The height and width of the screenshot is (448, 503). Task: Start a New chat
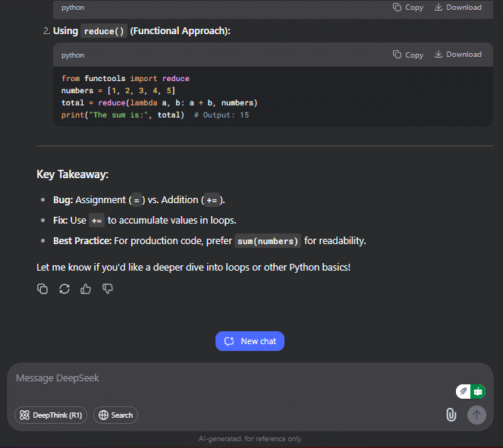(x=250, y=341)
